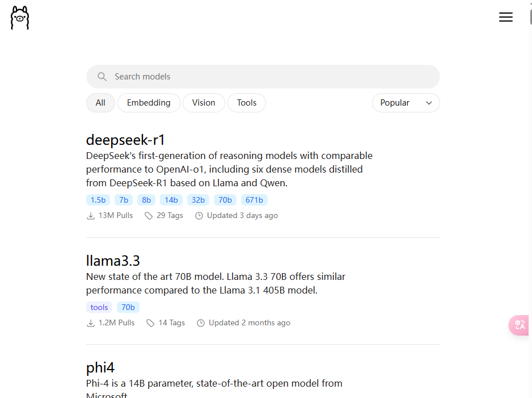Screen dimensions: 532x398
Task: Click the 'Updated 3 days ago' text
Action: pyautogui.click(x=242, y=216)
